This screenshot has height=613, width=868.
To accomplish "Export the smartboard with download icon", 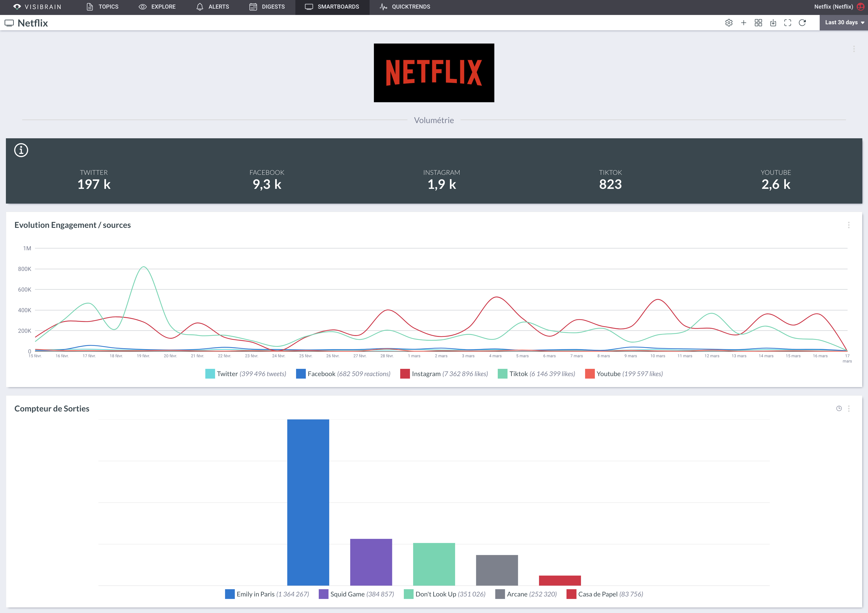I will [x=773, y=23].
